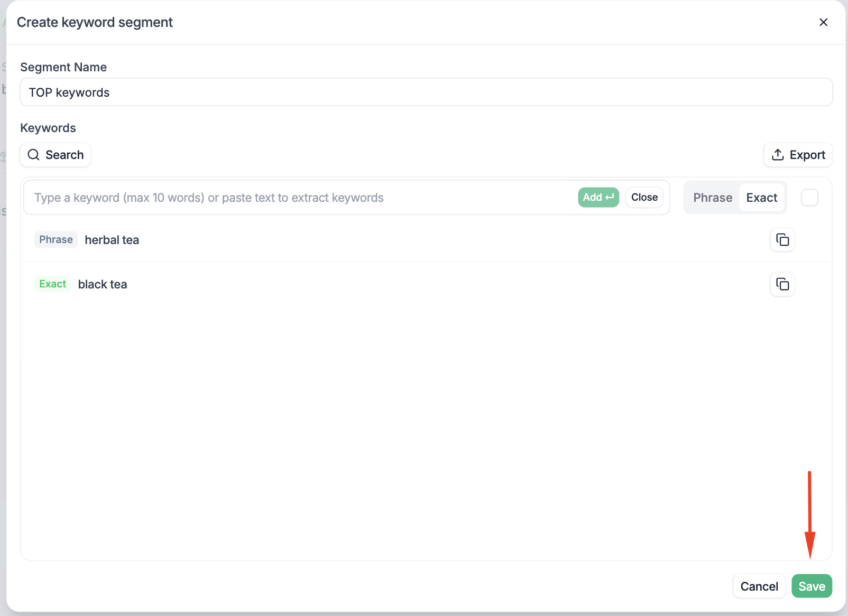Switch match type to Exact
848x616 pixels.
[x=761, y=198]
